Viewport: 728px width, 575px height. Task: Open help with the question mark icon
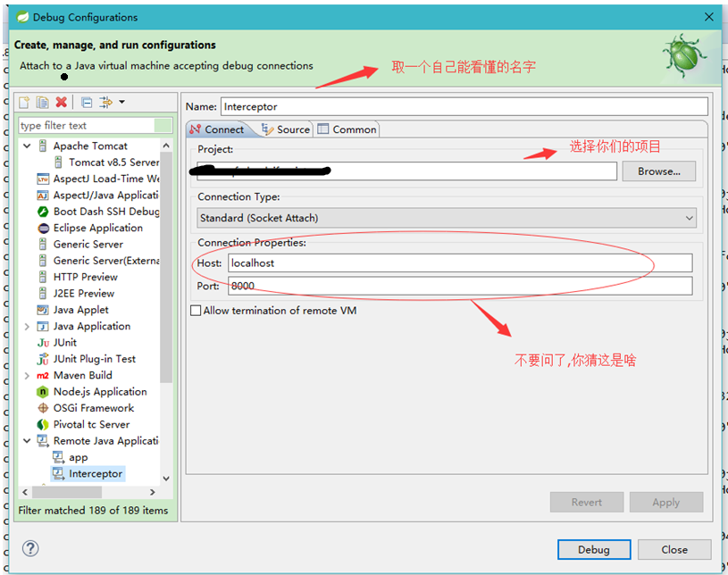(x=30, y=548)
